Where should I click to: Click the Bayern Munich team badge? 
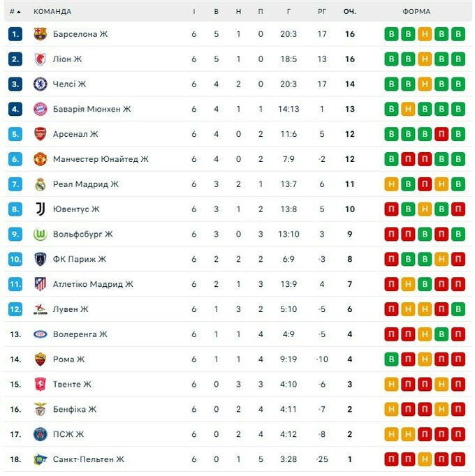click(x=40, y=109)
